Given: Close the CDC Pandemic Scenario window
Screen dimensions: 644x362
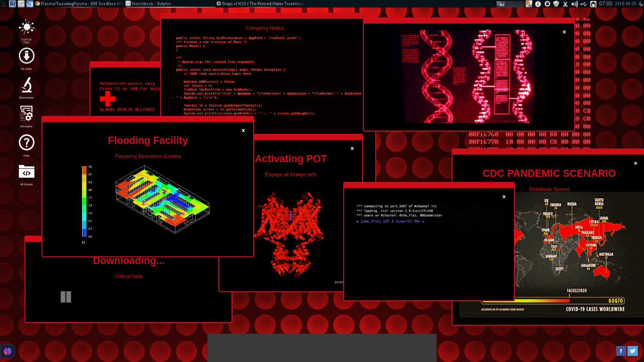Looking at the screenshot, I should pyautogui.click(x=636, y=163).
